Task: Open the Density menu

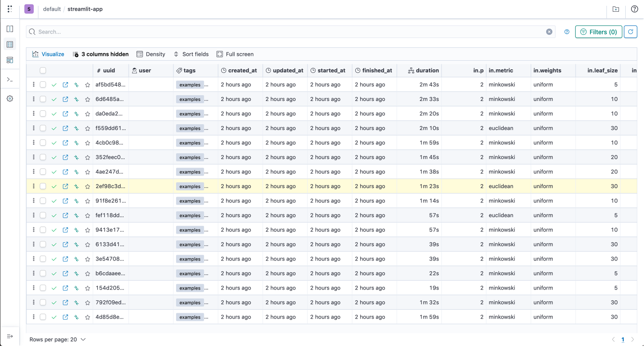Action: (x=151, y=54)
